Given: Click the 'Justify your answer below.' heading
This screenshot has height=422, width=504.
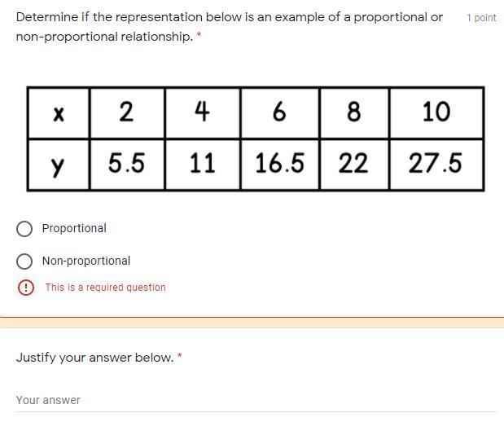Looking at the screenshot, I should pyautogui.click(x=94, y=358).
